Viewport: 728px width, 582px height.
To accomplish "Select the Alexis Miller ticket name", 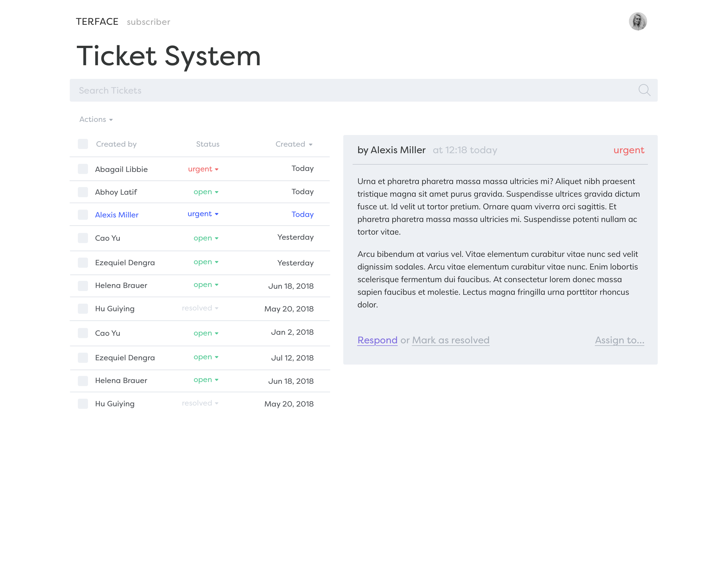I will [x=117, y=215].
